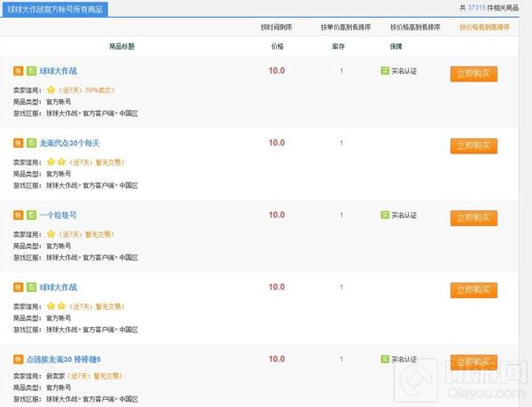This screenshot has width=532, height=407.
Task: Open the 点链接龙蛋30 棒棒糖5 listing title
Action: 76,359
